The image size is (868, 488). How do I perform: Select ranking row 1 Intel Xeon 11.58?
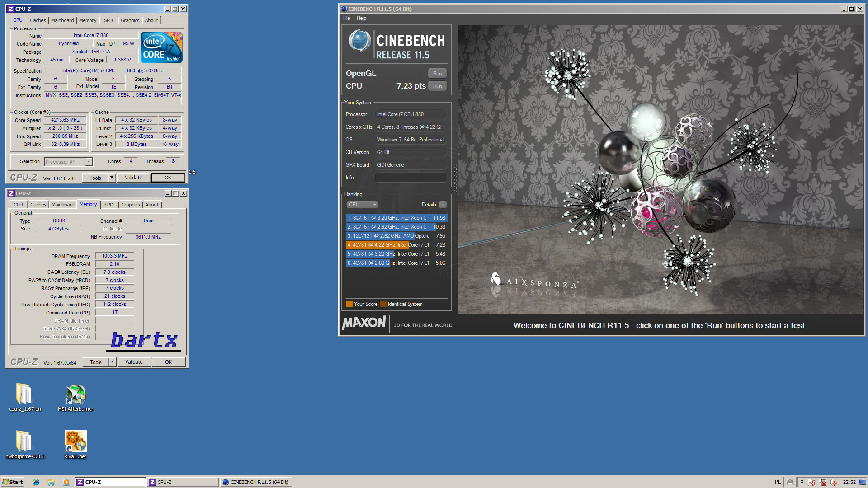(x=396, y=218)
